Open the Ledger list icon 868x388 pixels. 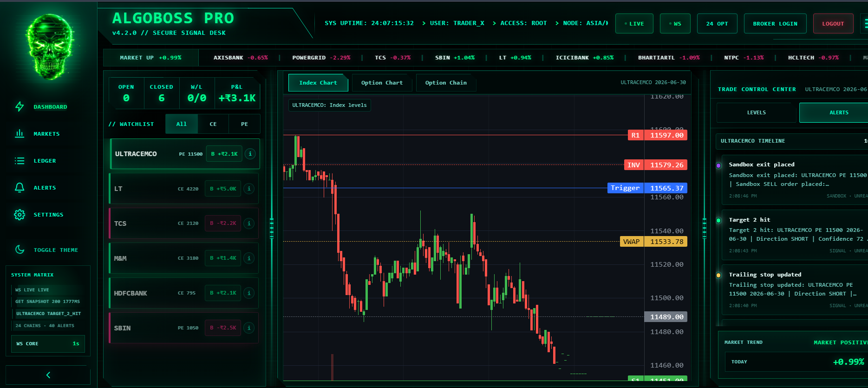click(x=20, y=161)
